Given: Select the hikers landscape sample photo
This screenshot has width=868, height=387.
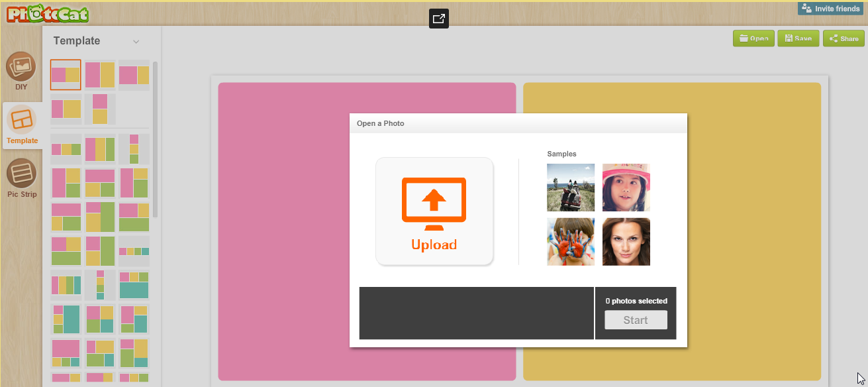Looking at the screenshot, I should point(571,188).
